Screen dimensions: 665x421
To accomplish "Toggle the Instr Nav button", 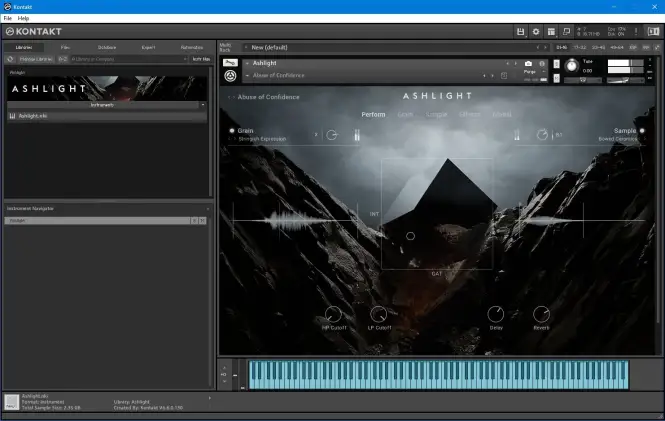I will (201, 59).
